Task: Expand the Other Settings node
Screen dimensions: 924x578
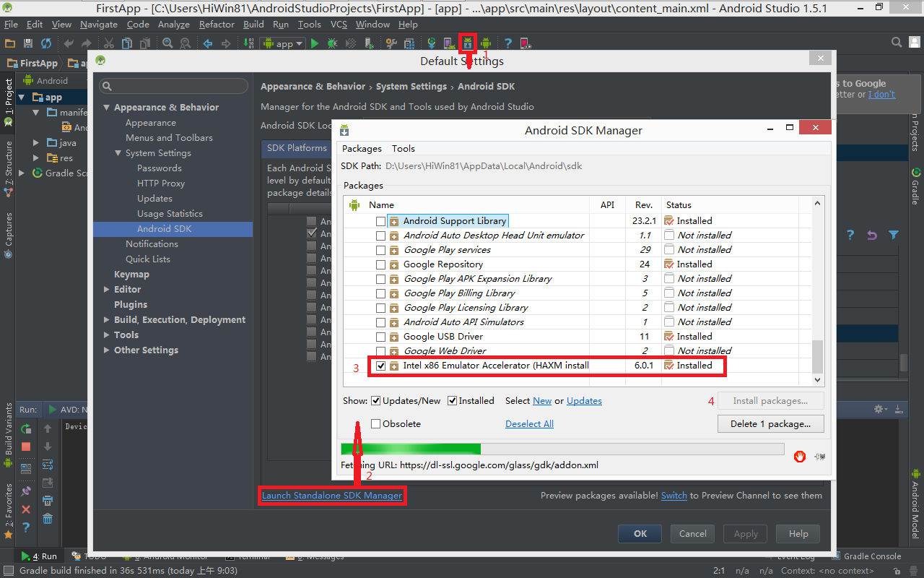Action: pos(107,350)
